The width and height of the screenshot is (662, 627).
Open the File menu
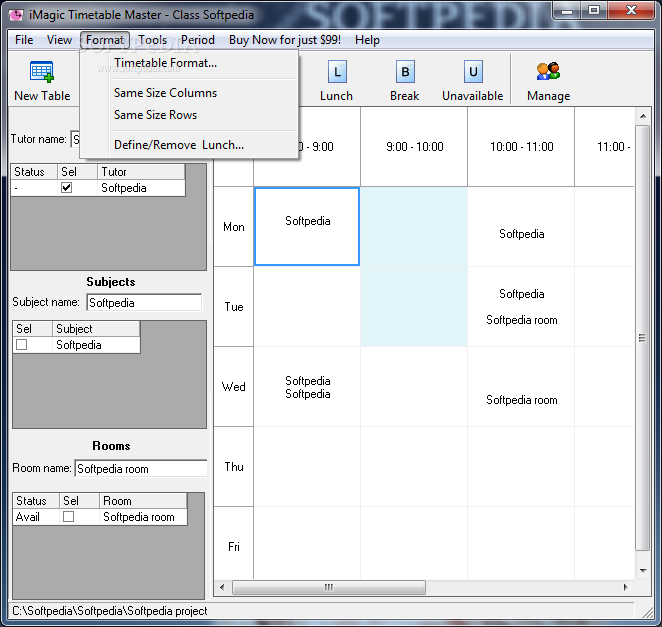click(x=24, y=40)
